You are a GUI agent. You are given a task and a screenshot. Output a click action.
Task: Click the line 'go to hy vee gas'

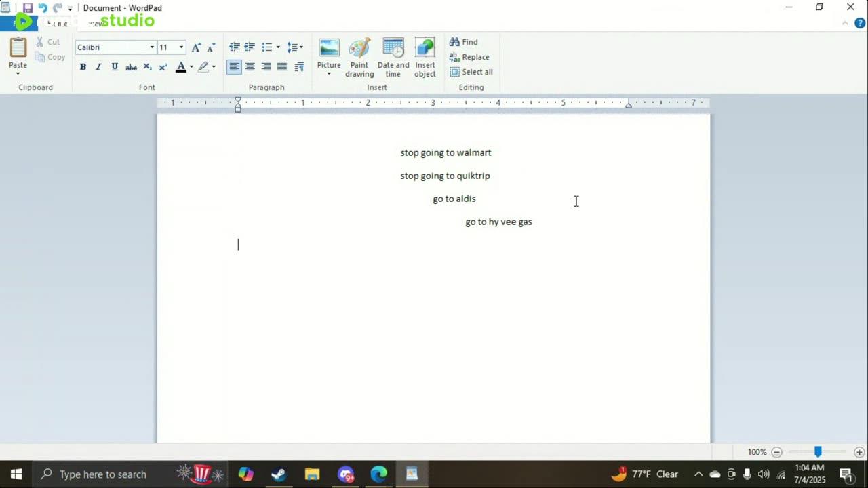(x=498, y=222)
